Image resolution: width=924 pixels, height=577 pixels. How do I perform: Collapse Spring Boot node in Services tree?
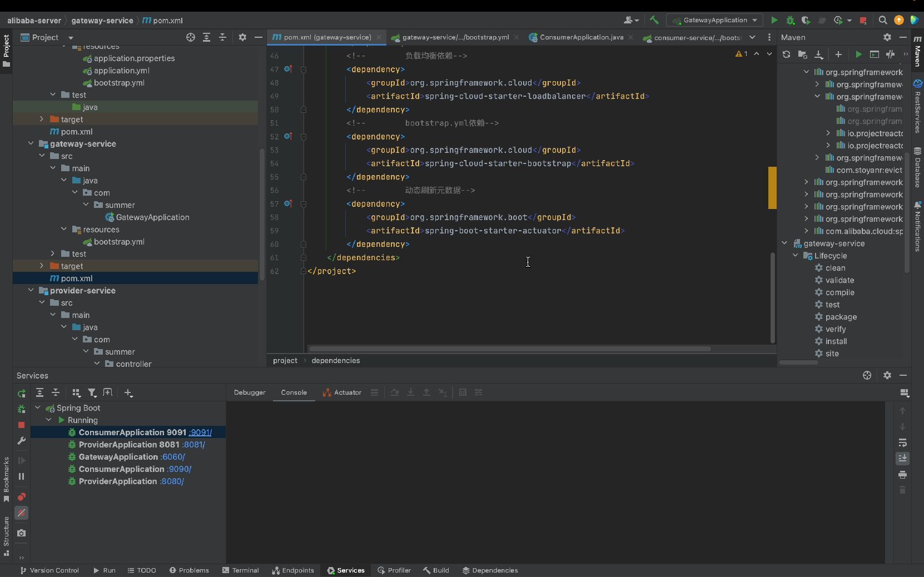point(38,407)
